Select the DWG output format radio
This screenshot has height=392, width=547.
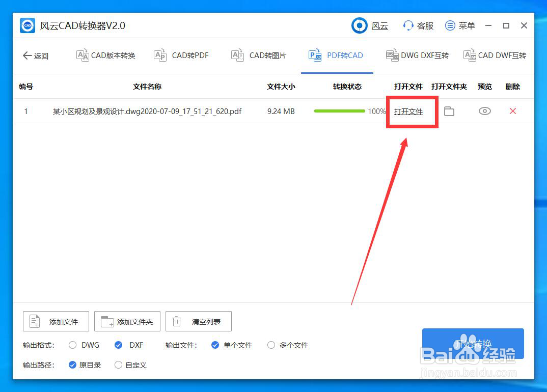point(72,345)
